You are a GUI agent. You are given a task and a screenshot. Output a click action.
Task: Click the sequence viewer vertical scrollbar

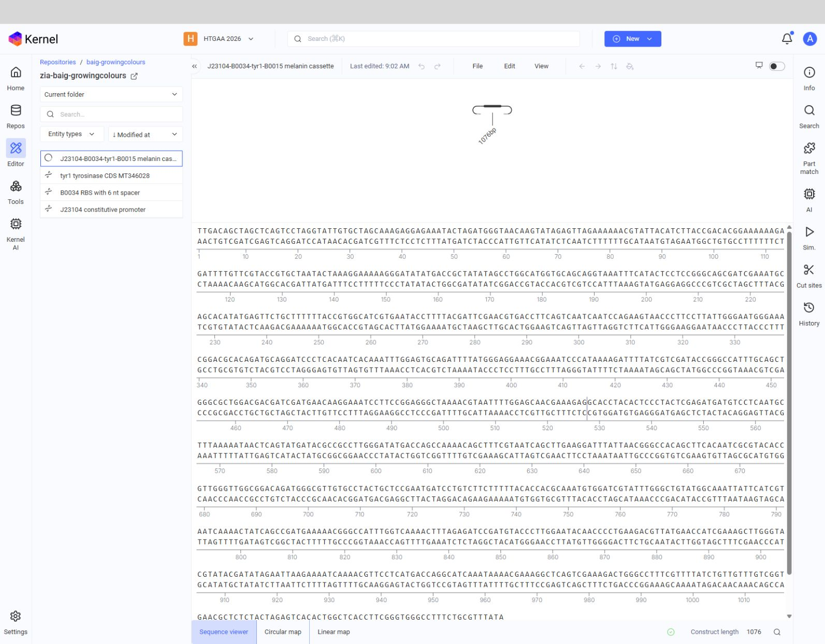click(x=789, y=403)
